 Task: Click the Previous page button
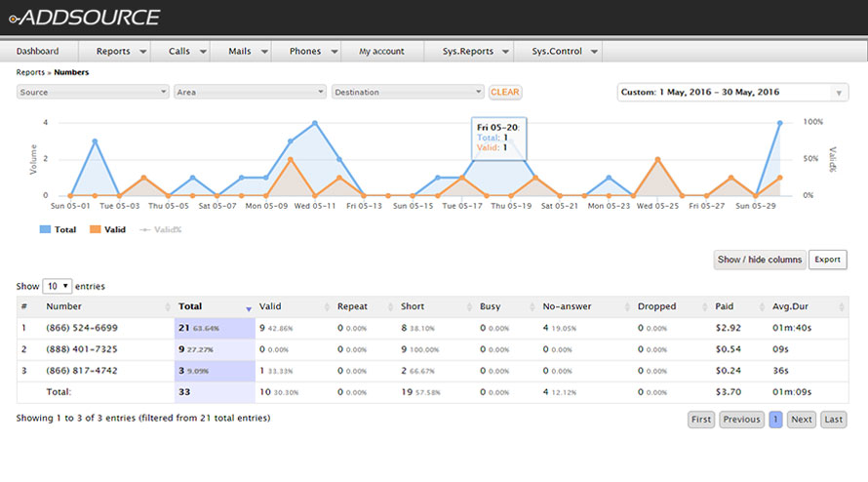742,420
